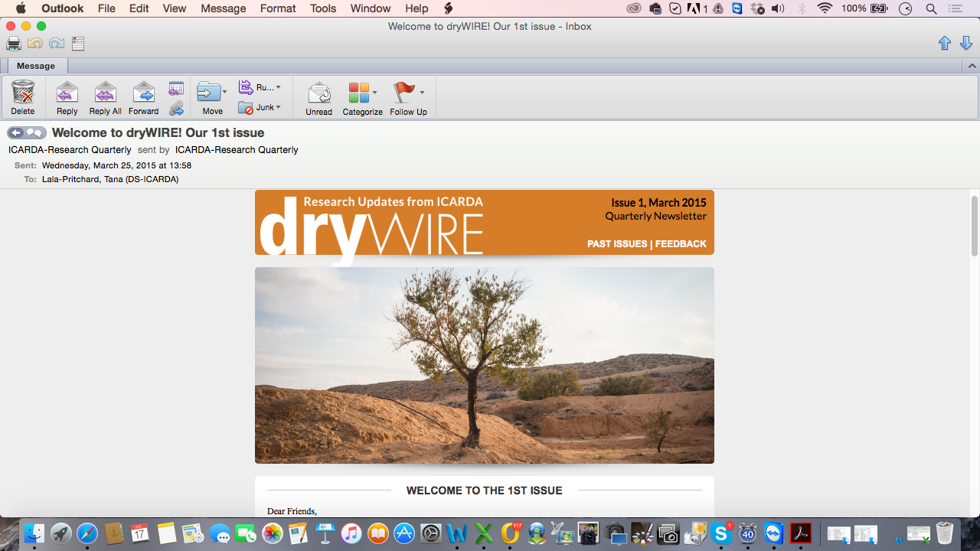Open System Preferences from the Dock

pyautogui.click(x=431, y=533)
